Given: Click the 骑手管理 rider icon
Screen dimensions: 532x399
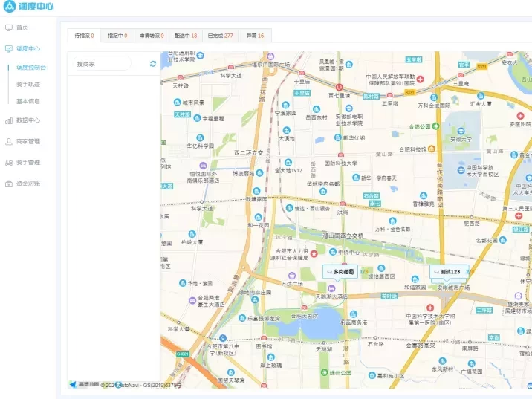Looking at the screenshot, I should pyautogui.click(x=9, y=162).
